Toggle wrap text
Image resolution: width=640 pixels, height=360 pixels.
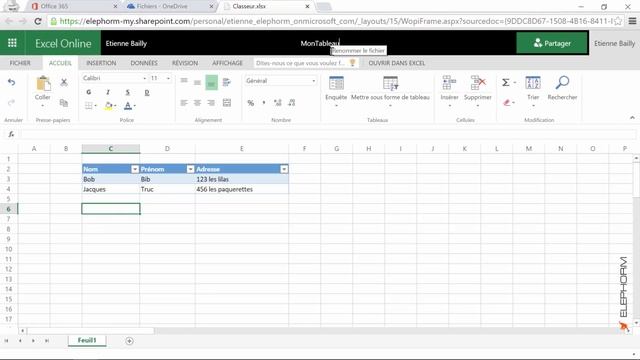pyautogui.click(x=227, y=82)
